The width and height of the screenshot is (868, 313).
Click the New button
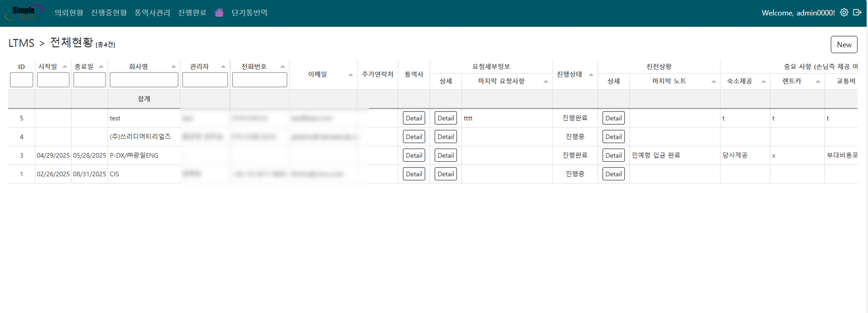tap(843, 44)
